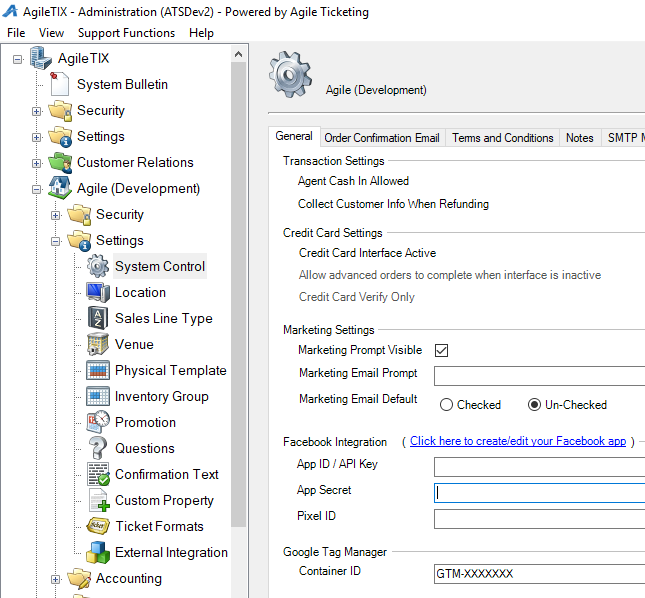645x598 pixels.
Task: Click the External Integration blocks icon
Action: [98, 552]
